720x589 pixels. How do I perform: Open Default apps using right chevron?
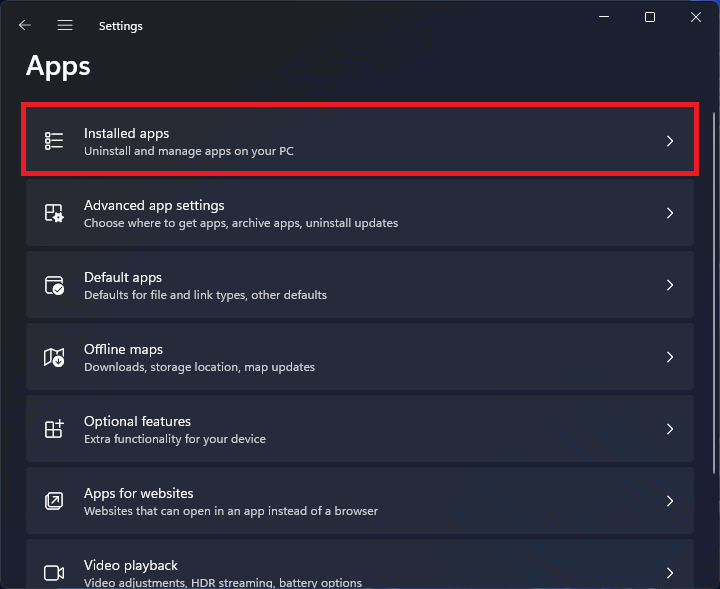coord(670,285)
